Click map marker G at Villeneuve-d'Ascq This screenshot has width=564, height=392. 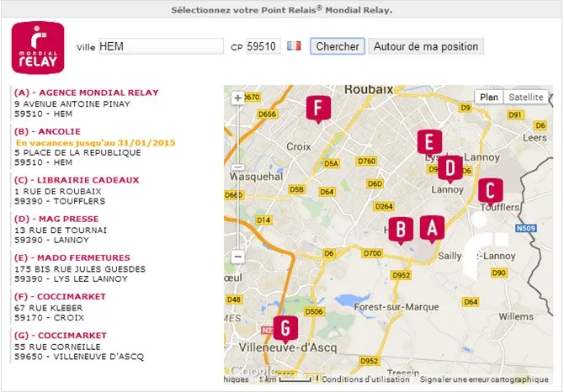pos(285,330)
